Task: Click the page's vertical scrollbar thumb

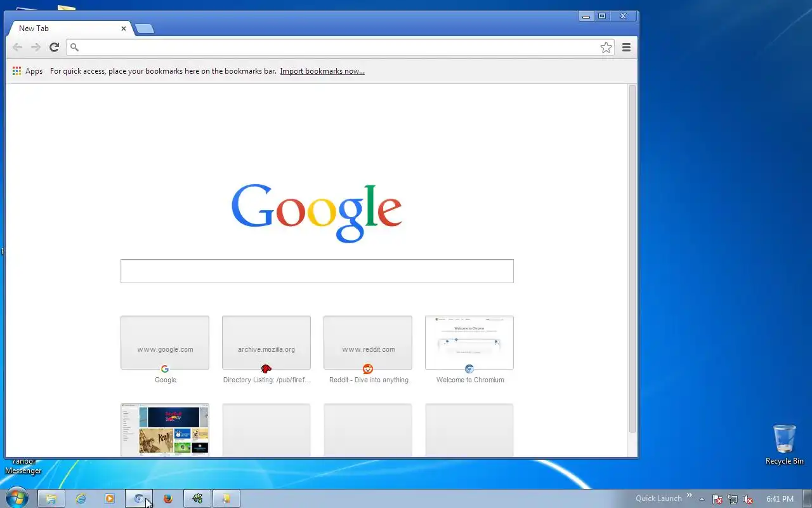Action: tap(632, 258)
